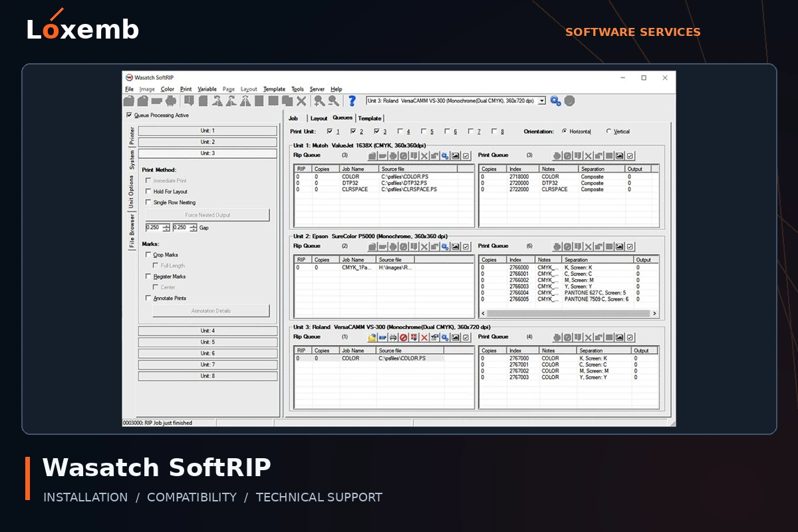The height and width of the screenshot is (532, 798).
Task: Select Horizontal orientation radio button
Action: [565, 132]
